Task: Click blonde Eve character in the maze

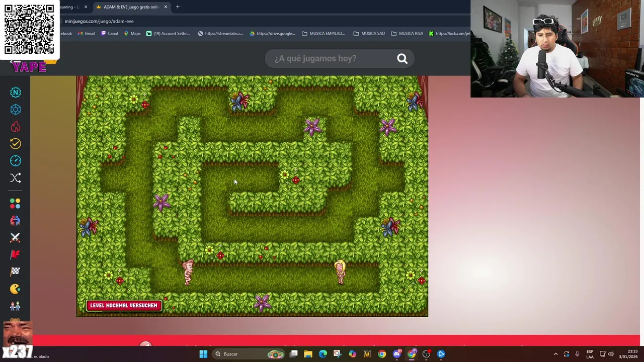Action: pos(340,272)
